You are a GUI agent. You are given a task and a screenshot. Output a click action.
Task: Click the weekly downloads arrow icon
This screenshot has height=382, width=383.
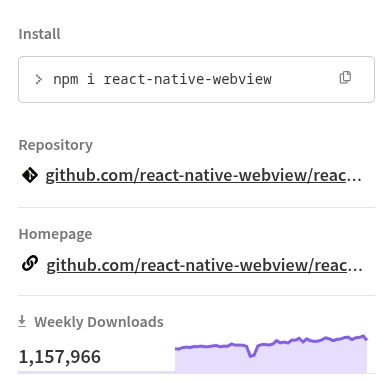[x=22, y=322]
